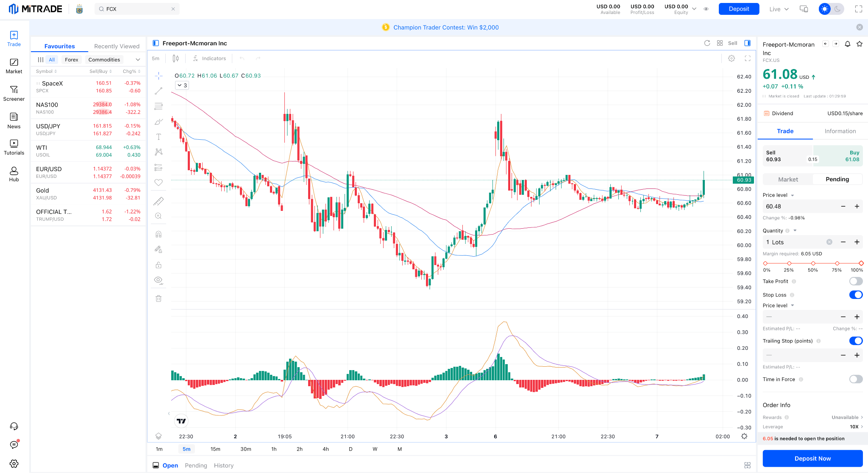Open the Quantity unit dropdown

click(795, 231)
